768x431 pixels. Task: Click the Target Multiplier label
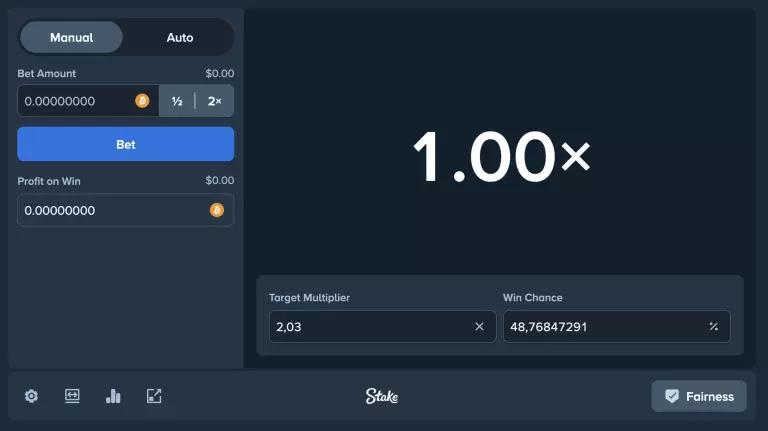coord(309,297)
